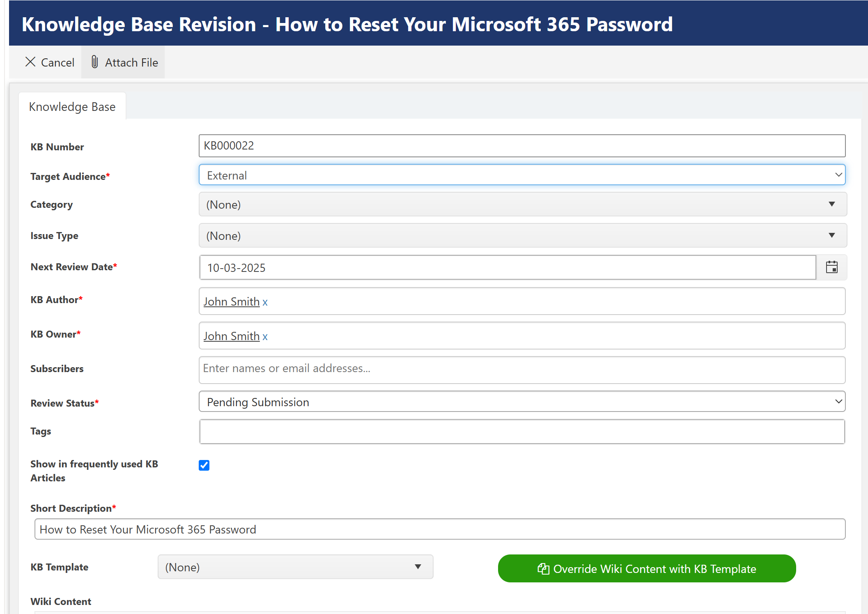Expand the Category dropdown

pos(522,205)
